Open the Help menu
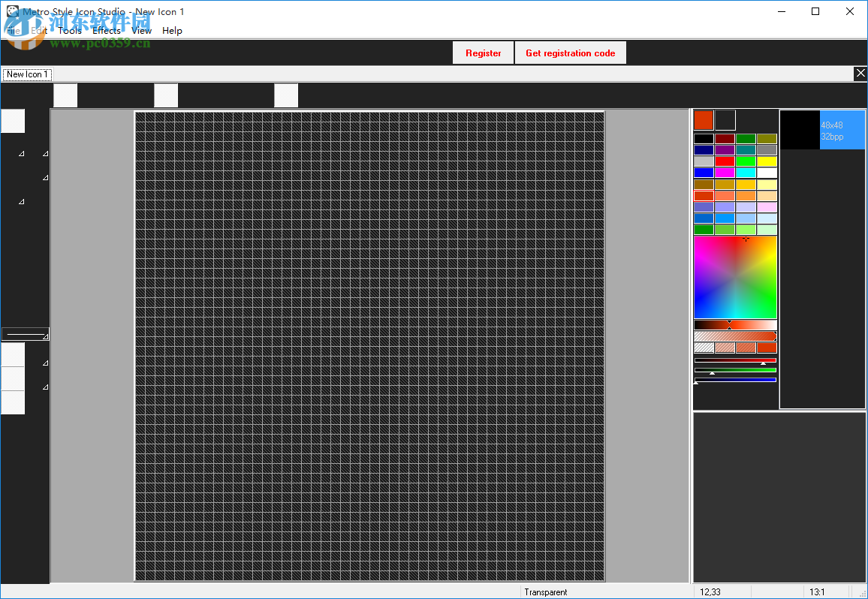The image size is (868, 599). tap(172, 31)
